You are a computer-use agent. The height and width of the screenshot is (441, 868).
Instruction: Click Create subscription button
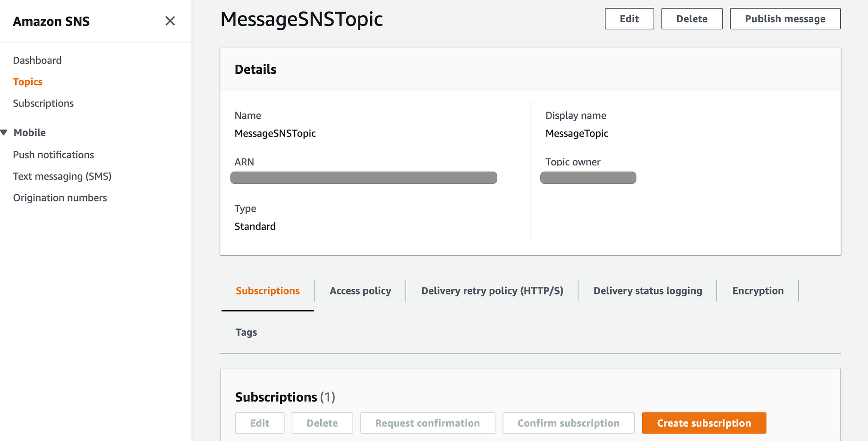(704, 423)
